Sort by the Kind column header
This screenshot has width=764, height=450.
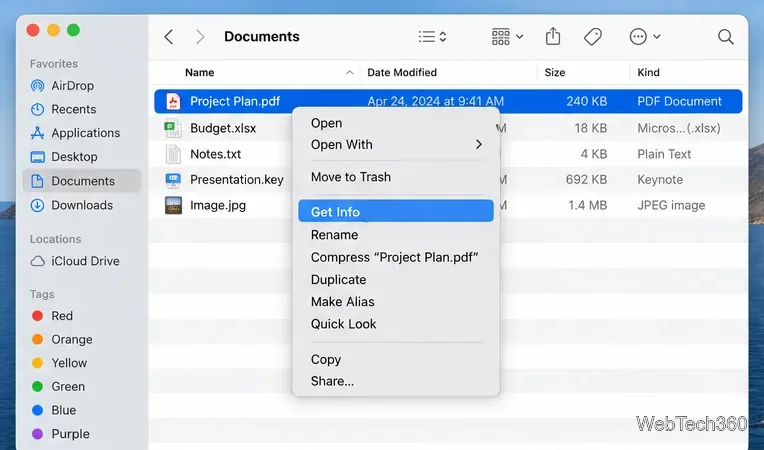pos(649,73)
